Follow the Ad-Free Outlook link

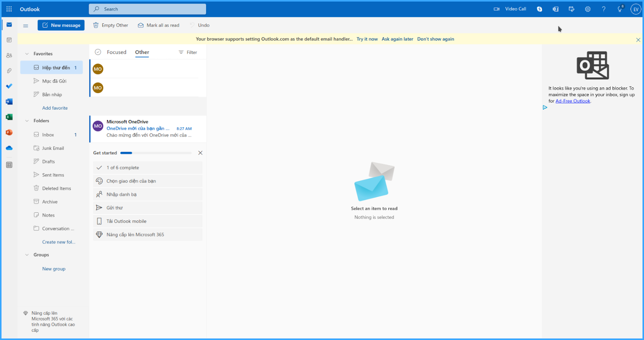tap(573, 101)
